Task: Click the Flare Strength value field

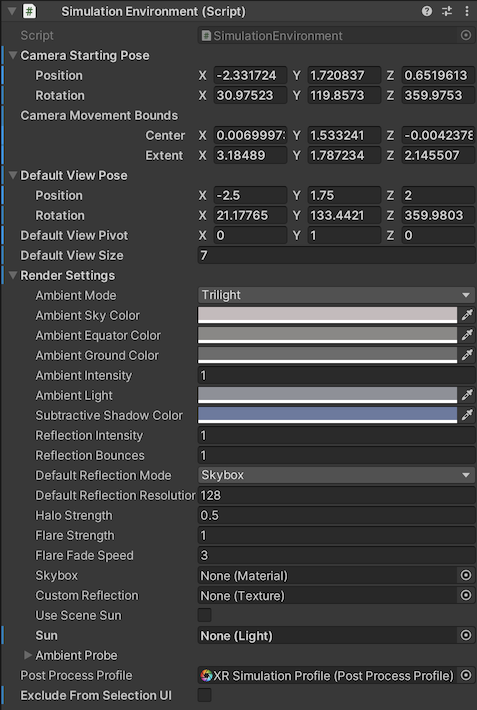Action: click(x=336, y=535)
